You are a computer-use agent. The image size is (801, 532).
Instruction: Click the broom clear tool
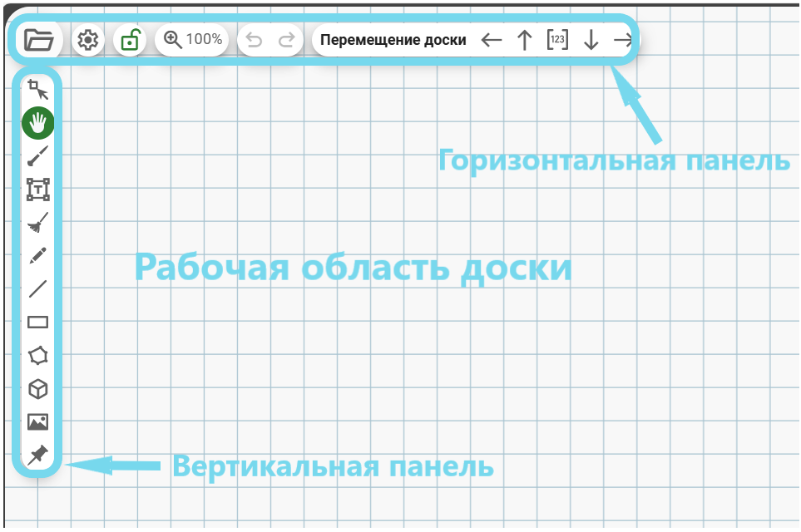(x=38, y=223)
